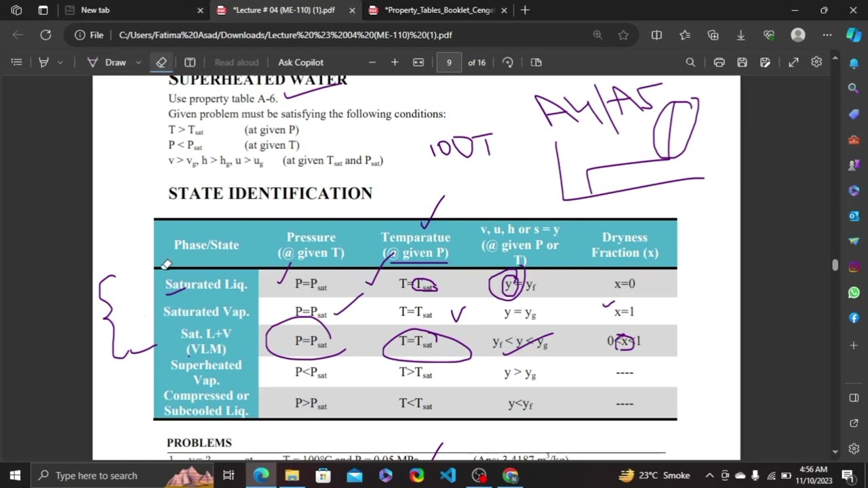
Task: Click the Windows Start button
Action: (15, 475)
